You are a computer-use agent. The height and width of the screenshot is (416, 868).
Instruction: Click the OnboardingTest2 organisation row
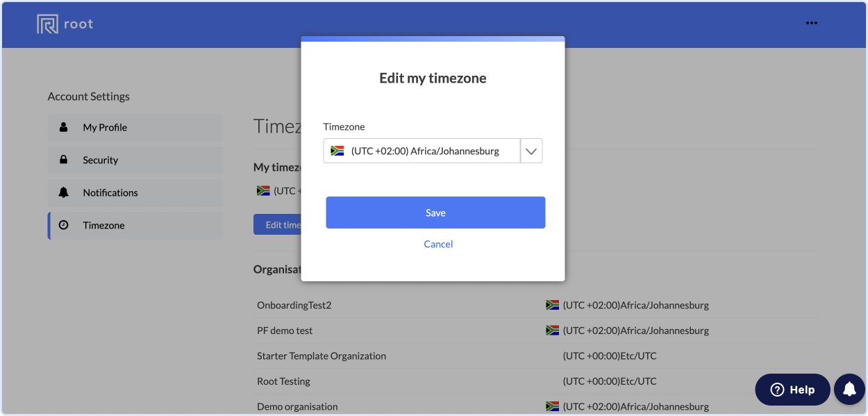coord(535,306)
